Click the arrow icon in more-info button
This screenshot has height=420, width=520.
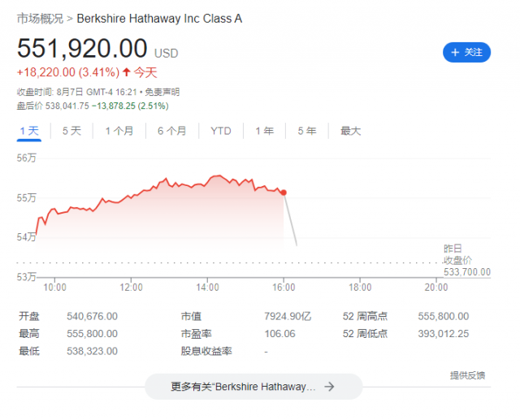(329, 387)
